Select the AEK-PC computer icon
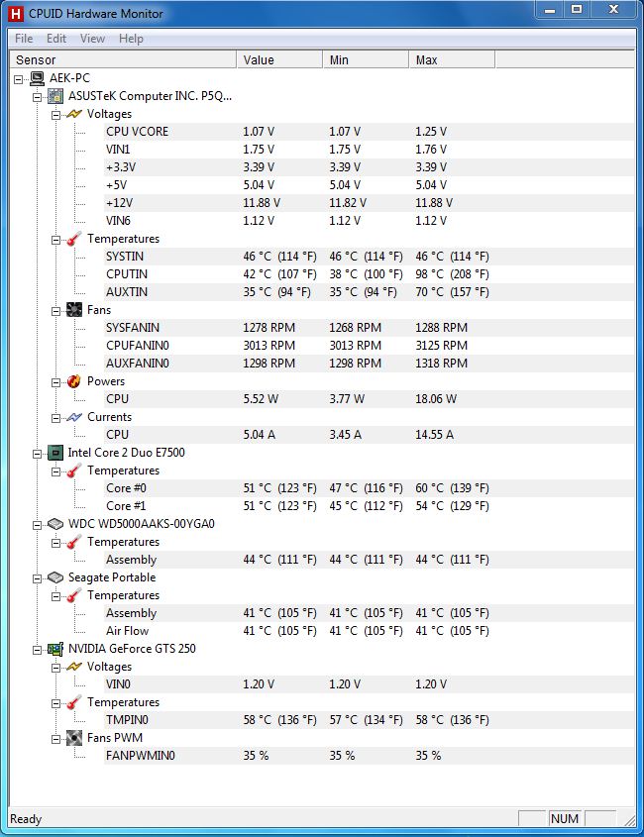 (38, 78)
